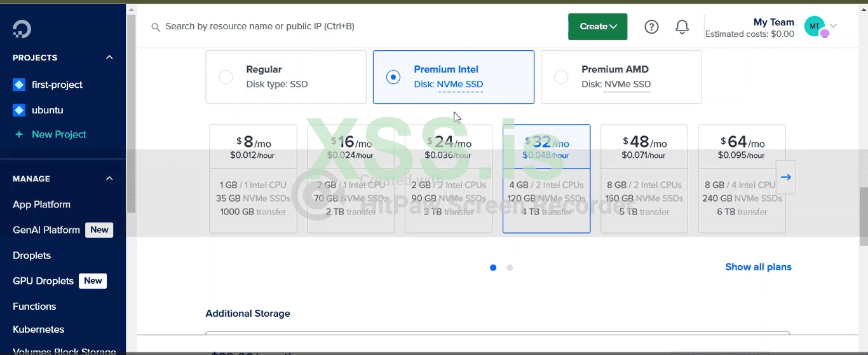Screen dimensions: 868x355
Task: Open the help question mark icon
Action: click(x=651, y=27)
